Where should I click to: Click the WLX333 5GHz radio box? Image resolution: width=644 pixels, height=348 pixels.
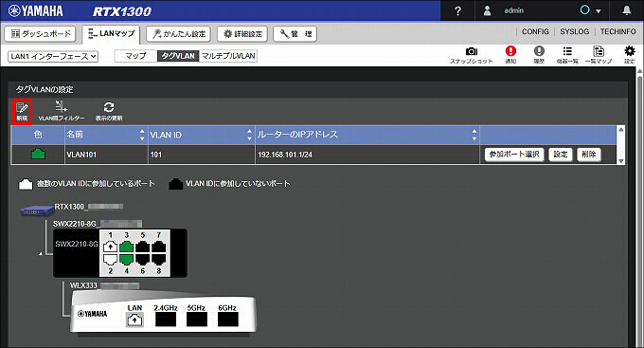click(197, 320)
